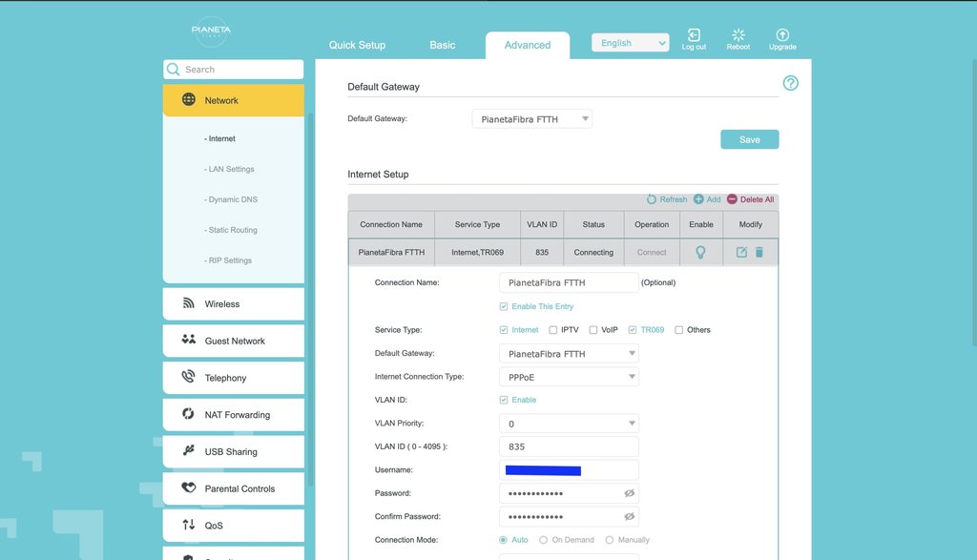Open Static Routing submenu item
Image resolution: width=977 pixels, height=560 pixels.
point(231,231)
